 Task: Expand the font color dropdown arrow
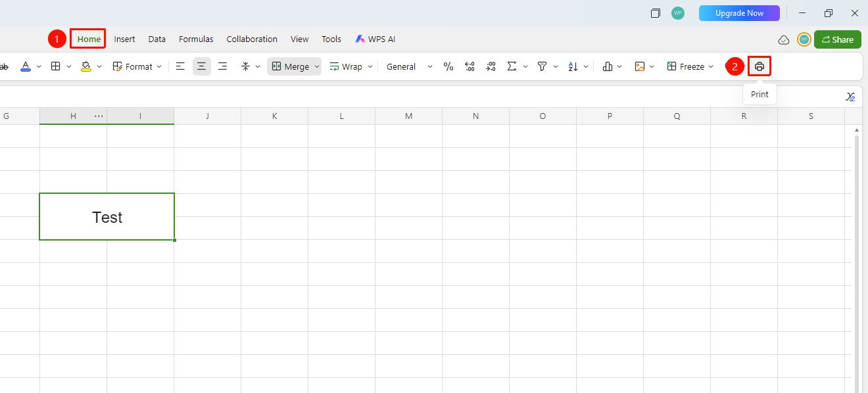[39, 66]
